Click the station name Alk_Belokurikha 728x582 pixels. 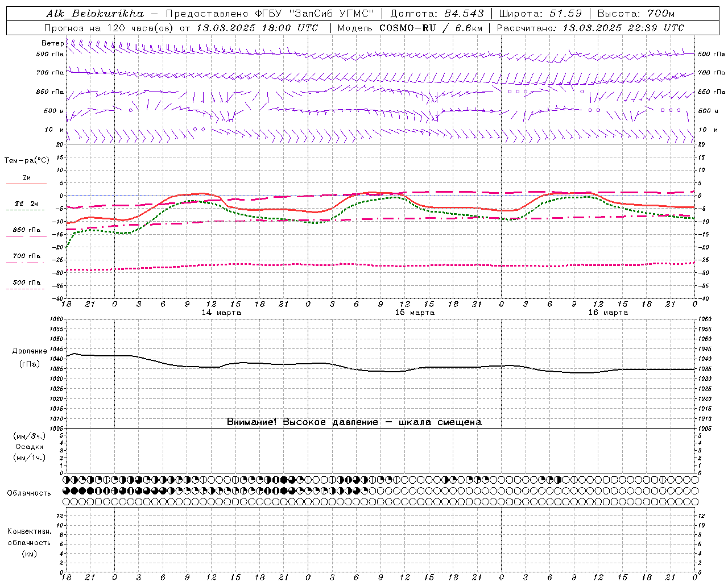[95, 14]
